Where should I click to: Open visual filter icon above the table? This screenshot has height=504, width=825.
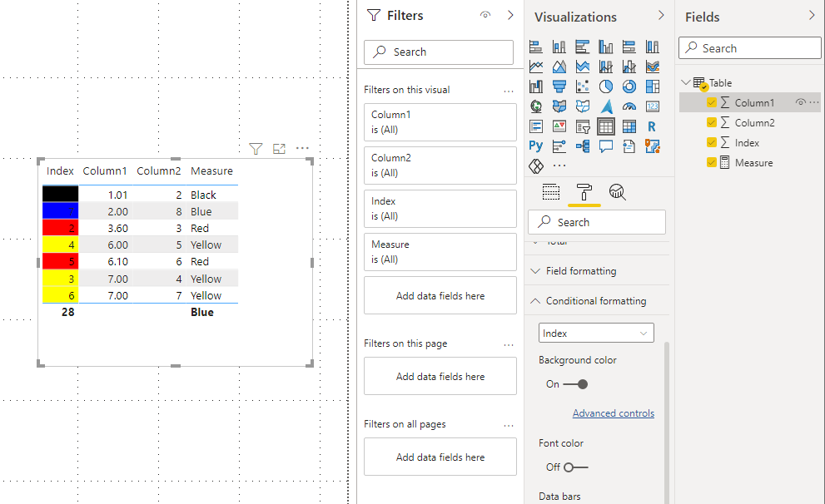[256, 149]
